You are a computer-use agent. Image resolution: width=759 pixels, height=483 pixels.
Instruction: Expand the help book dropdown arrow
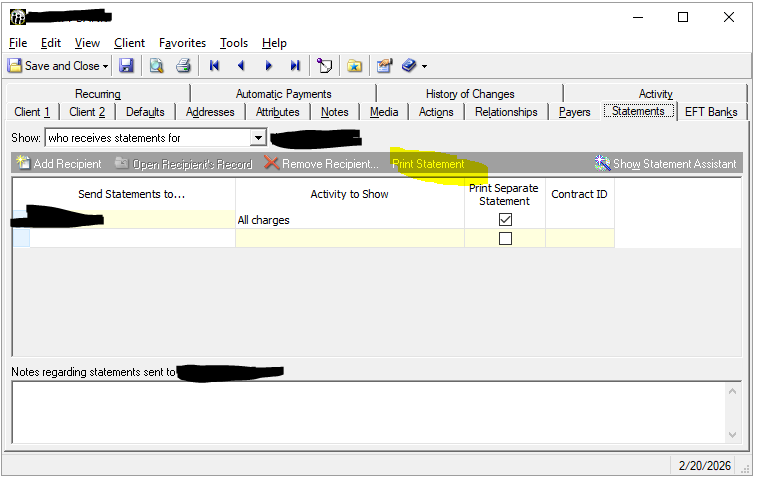click(425, 66)
